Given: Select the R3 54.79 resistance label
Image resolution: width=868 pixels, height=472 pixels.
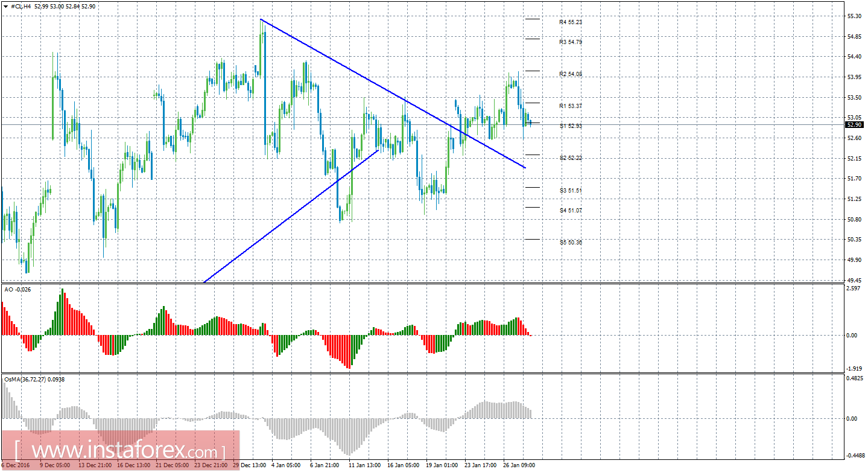Looking at the screenshot, I should (571, 42).
